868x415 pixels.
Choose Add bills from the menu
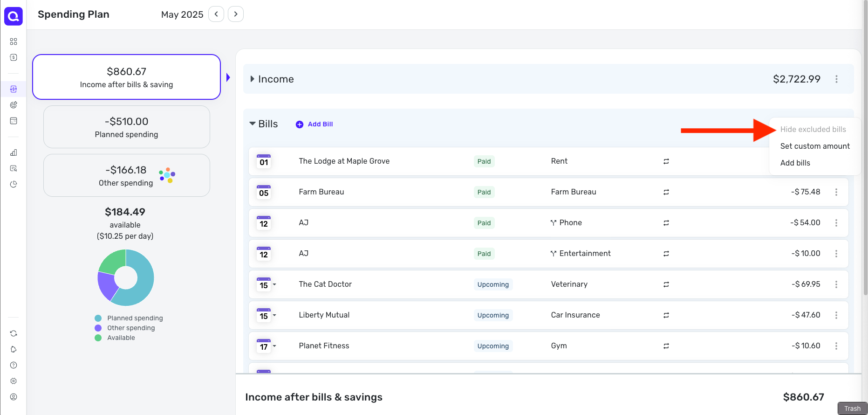tap(795, 163)
